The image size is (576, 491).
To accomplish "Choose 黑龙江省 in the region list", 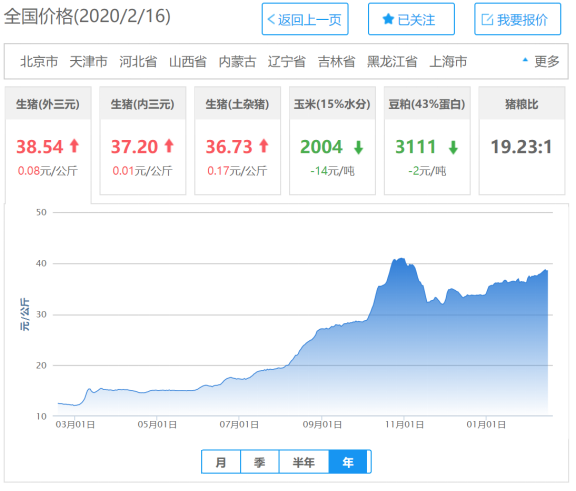I will [x=392, y=61].
